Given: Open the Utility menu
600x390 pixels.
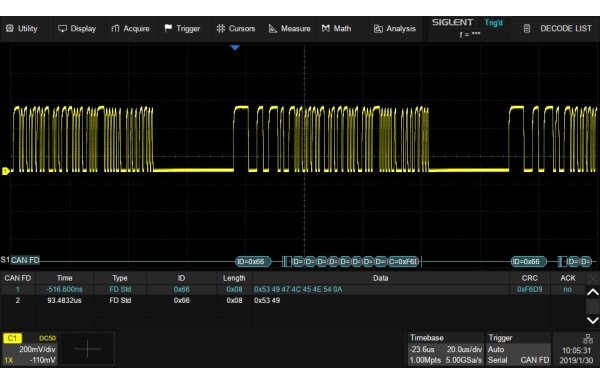Looking at the screenshot, I should 22,29.
